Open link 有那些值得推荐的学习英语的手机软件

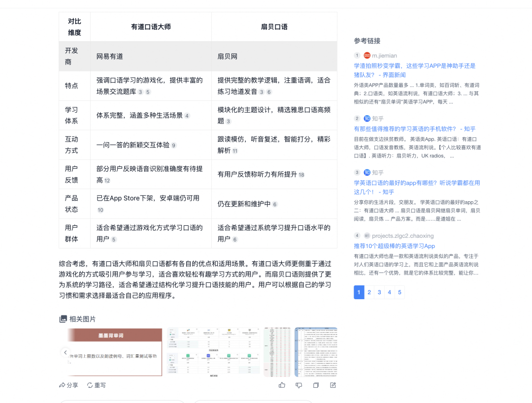coord(415,129)
